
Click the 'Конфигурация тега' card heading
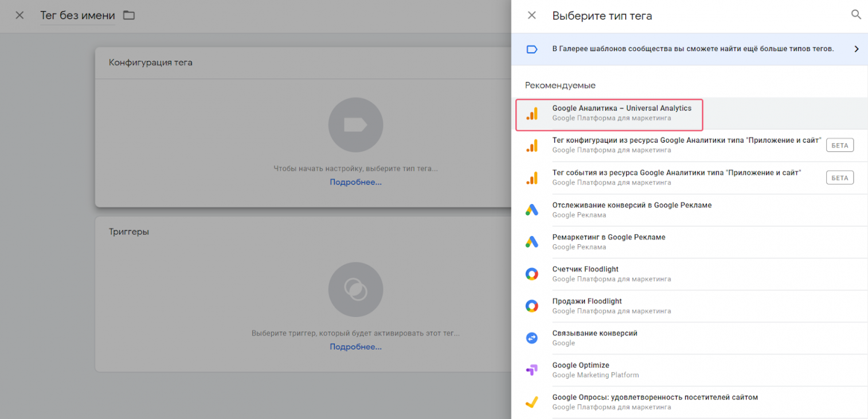(x=151, y=62)
